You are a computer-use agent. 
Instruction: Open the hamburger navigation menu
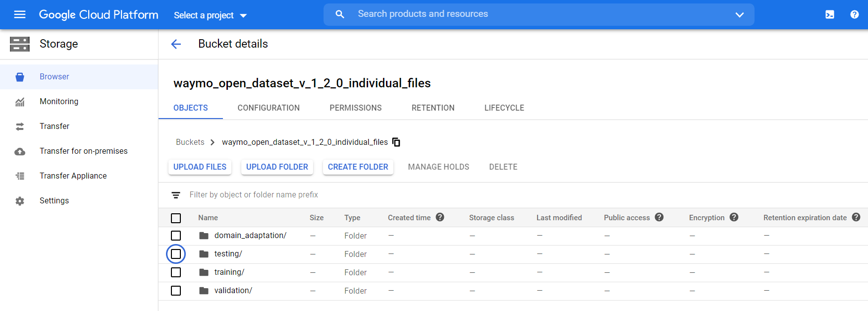pos(20,14)
